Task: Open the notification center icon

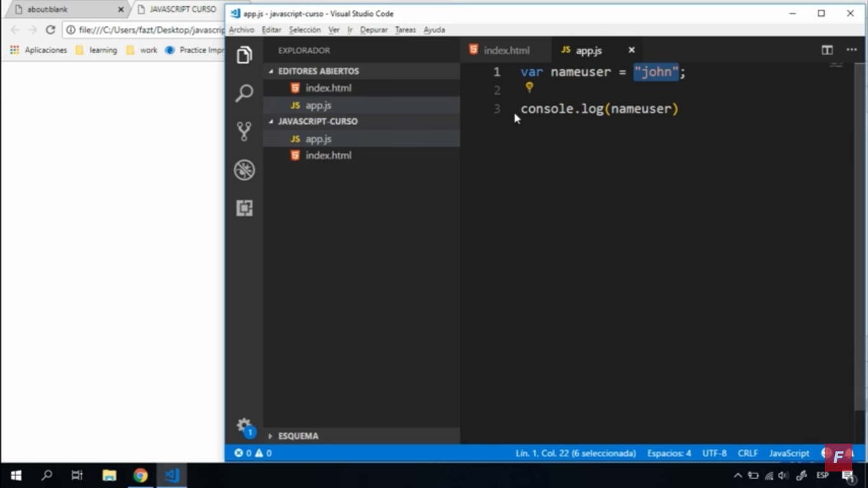Action: click(x=848, y=475)
